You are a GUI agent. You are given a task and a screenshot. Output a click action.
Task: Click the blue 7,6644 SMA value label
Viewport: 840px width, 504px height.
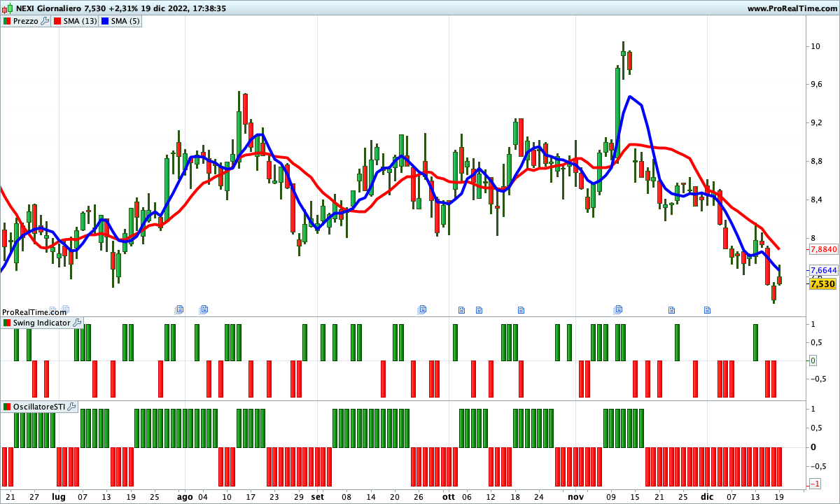pyautogui.click(x=823, y=270)
